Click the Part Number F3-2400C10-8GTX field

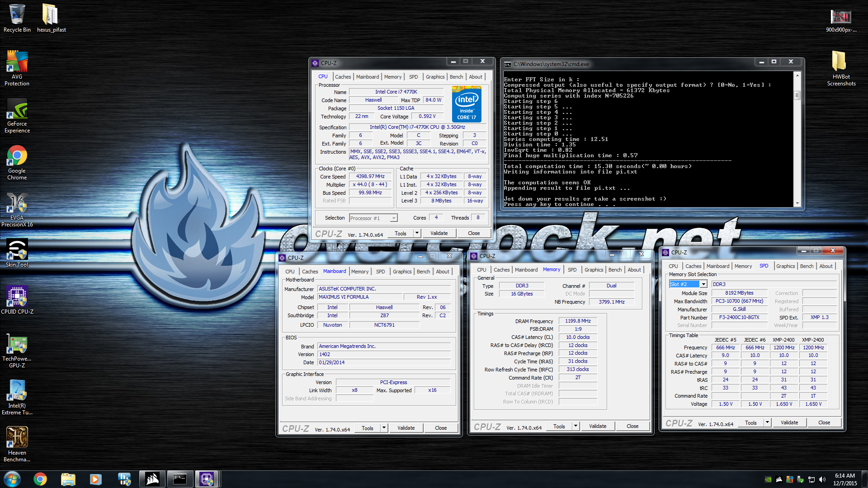tap(739, 318)
